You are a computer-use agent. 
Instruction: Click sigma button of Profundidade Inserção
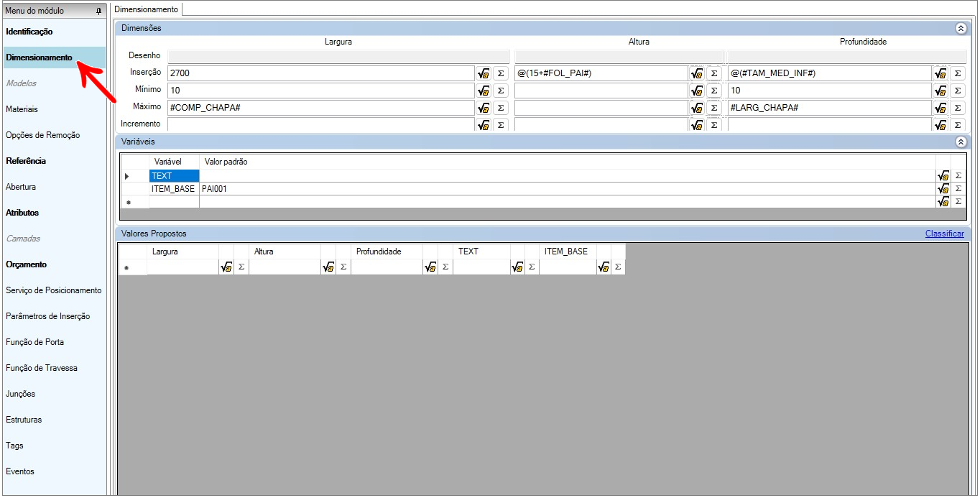(958, 73)
